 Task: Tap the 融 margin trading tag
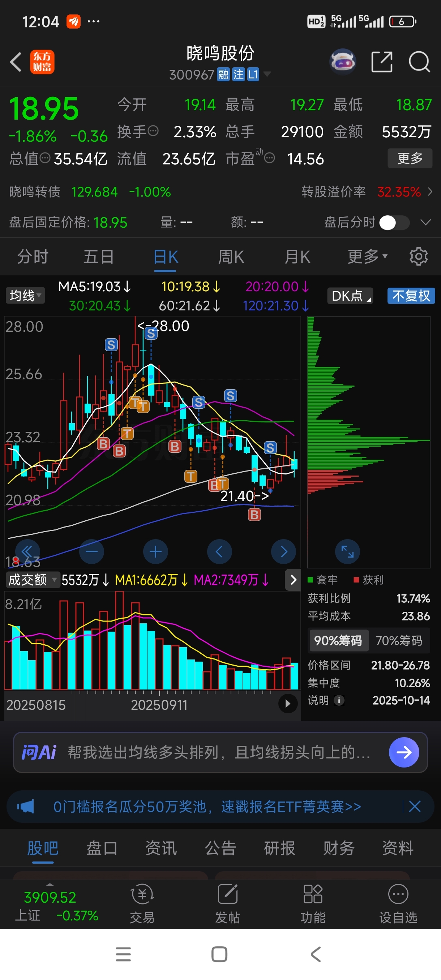223,74
